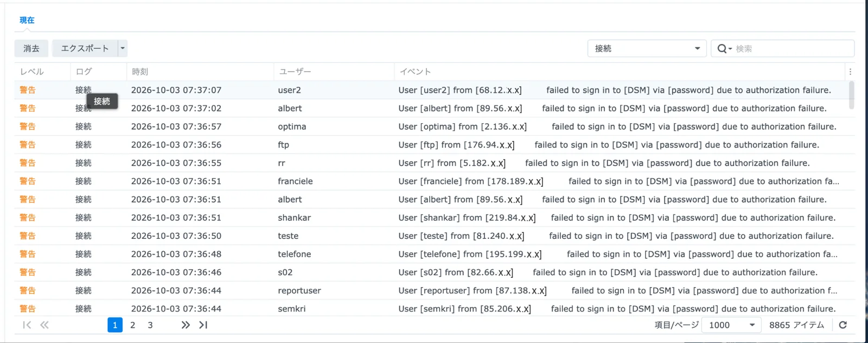The width and height of the screenshot is (868, 343).
Task: Select the optima user cell
Action: tap(292, 126)
